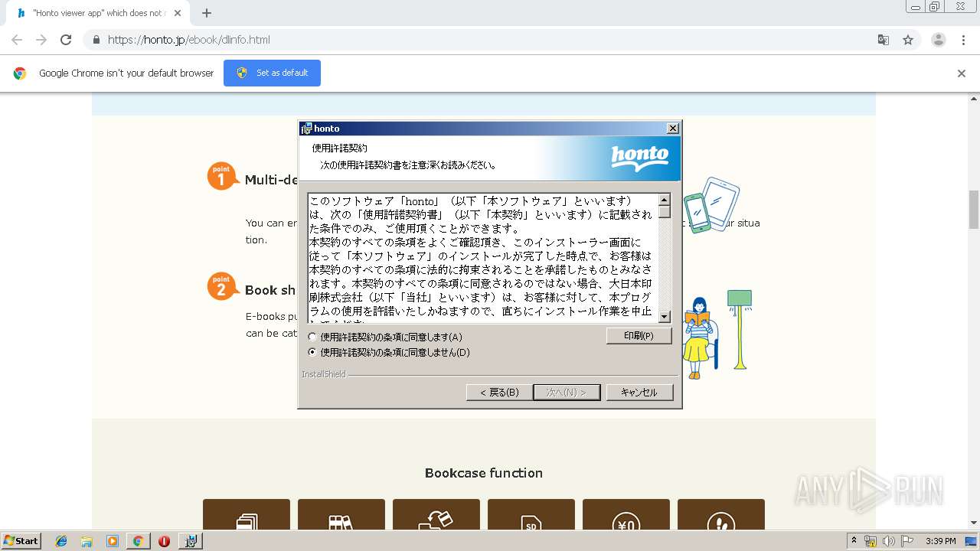Click the Action Center flag icon
Image resolution: width=980 pixels, height=551 pixels.
tap(907, 541)
